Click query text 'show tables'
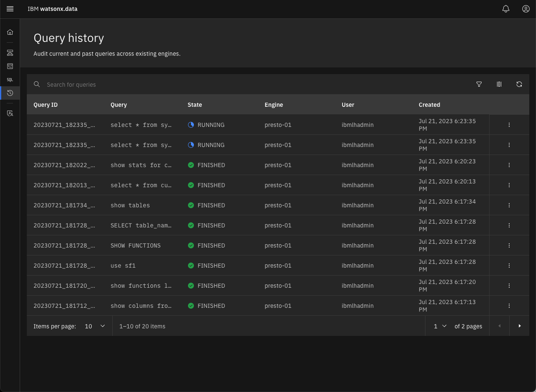 pos(130,205)
